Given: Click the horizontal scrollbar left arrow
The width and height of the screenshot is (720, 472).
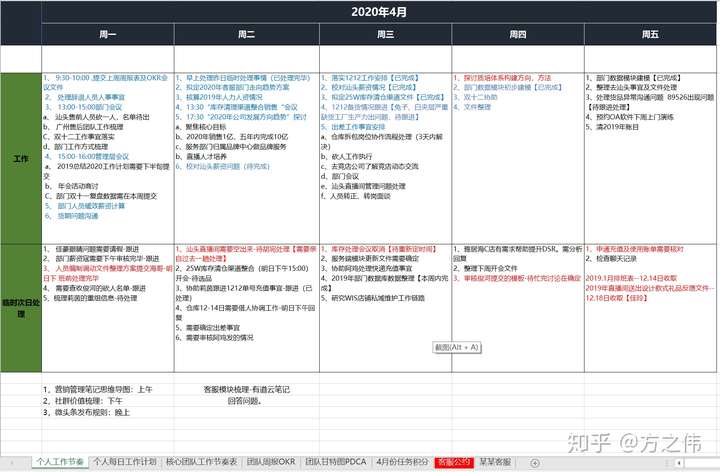Looking at the screenshot, I should point(679,463).
